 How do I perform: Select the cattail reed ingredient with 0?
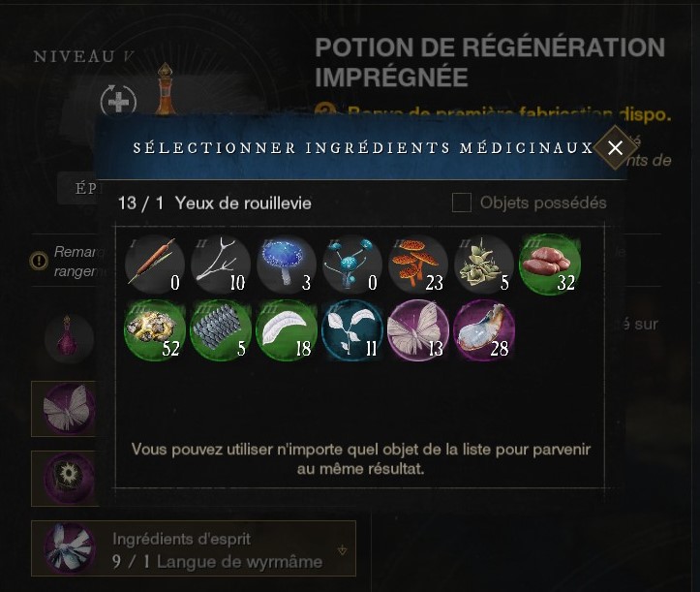click(x=155, y=265)
